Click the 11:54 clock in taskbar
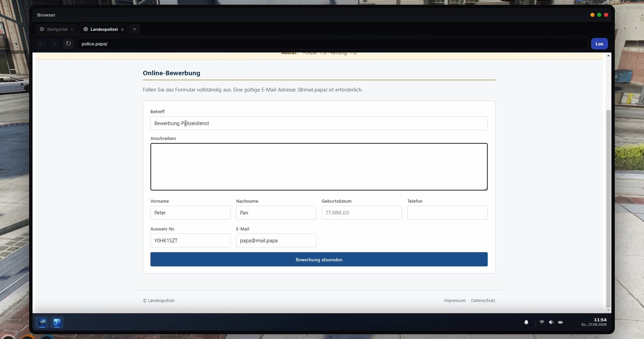Image resolution: width=644 pixels, height=339 pixels. tap(600, 320)
